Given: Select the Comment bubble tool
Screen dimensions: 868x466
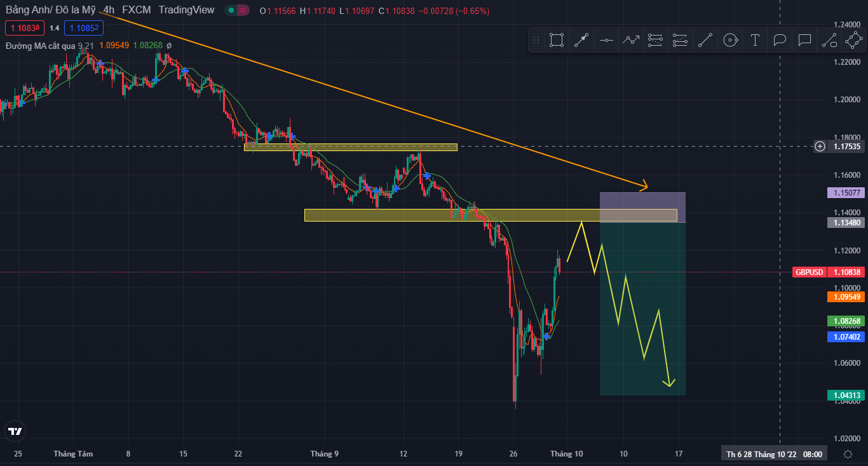Looking at the screenshot, I should pyautogui.click(x=779, y=40).
